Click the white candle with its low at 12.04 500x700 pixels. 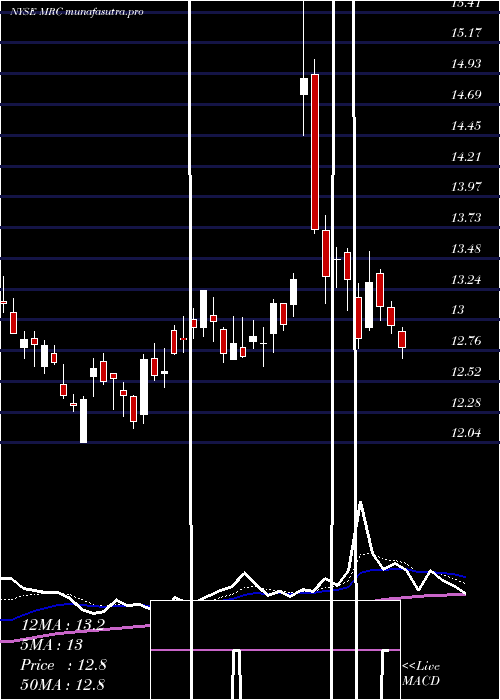click(83, 421)
